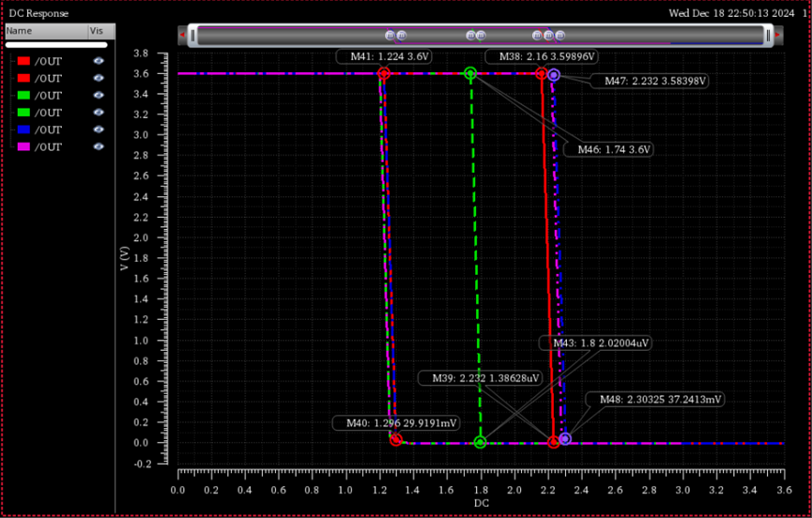The width and height of the screenshot is (812, 518).
Task: Click the magenta color swatch in legend
Action: click(x=23, y=147)
